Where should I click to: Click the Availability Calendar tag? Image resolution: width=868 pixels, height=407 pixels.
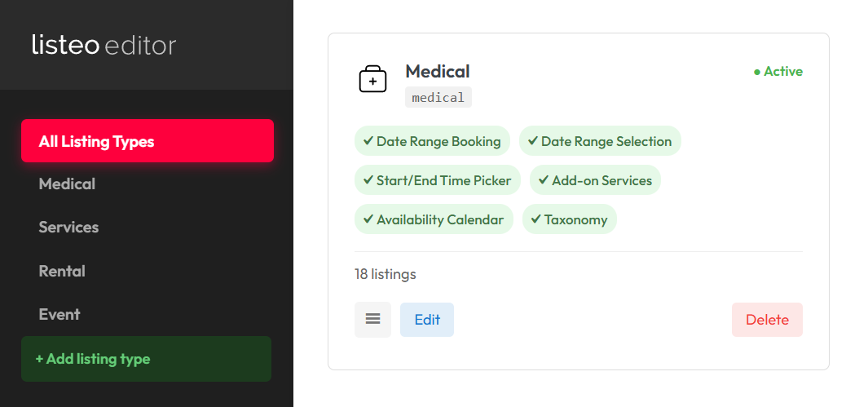434,219
